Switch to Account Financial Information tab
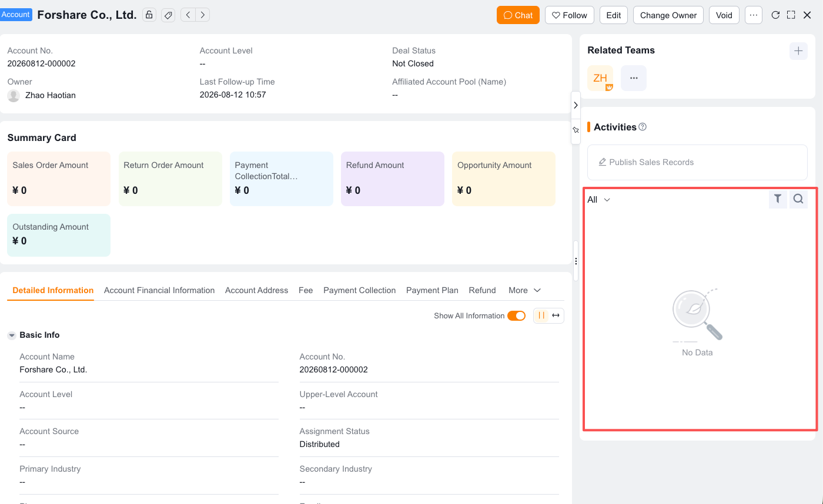The height and width of the screenshot is (504, 823). [x=159, y=290]
